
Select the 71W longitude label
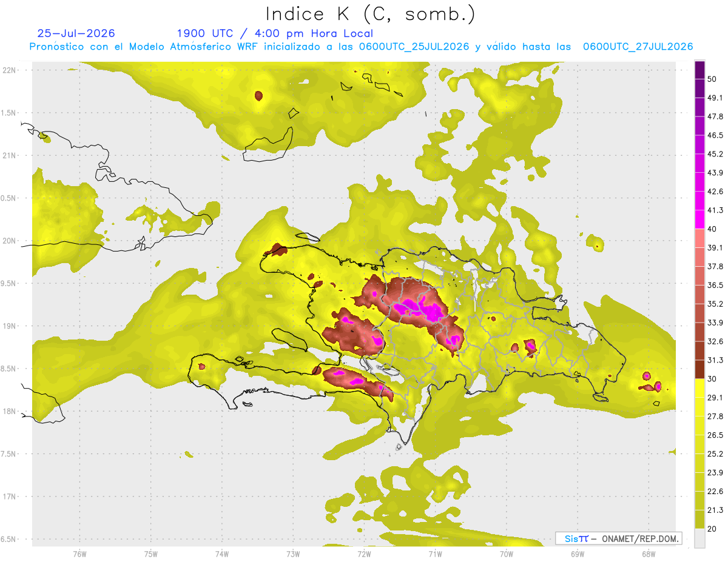tap(435, 554)
